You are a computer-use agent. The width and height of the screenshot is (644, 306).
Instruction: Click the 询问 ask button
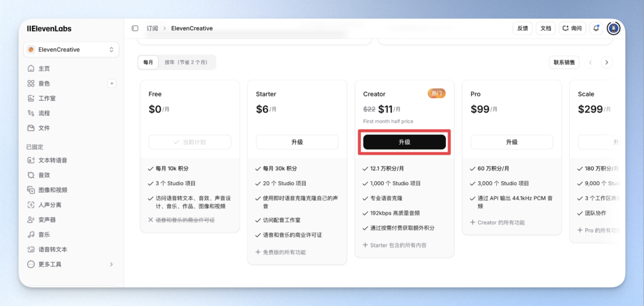pos(572,28)
